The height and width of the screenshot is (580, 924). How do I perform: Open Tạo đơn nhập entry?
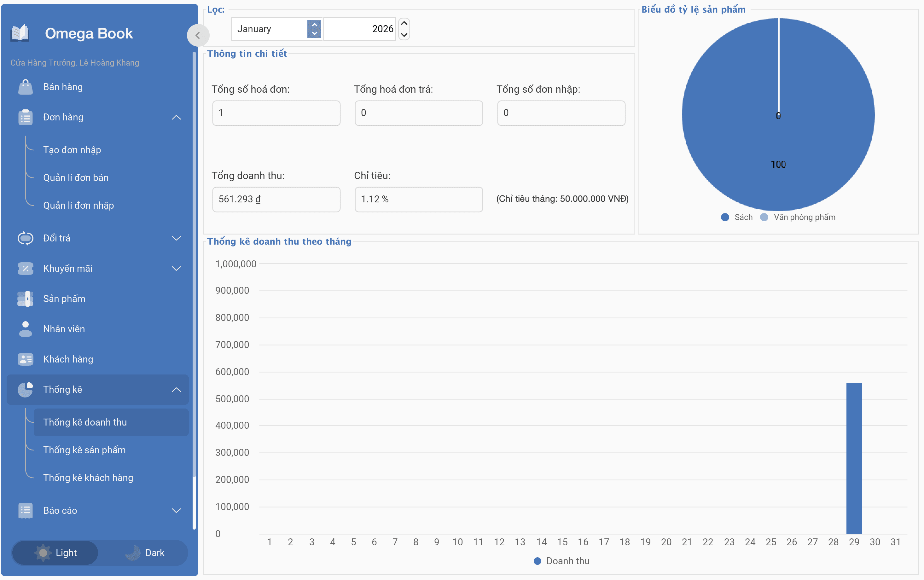[x=72, y=150]
